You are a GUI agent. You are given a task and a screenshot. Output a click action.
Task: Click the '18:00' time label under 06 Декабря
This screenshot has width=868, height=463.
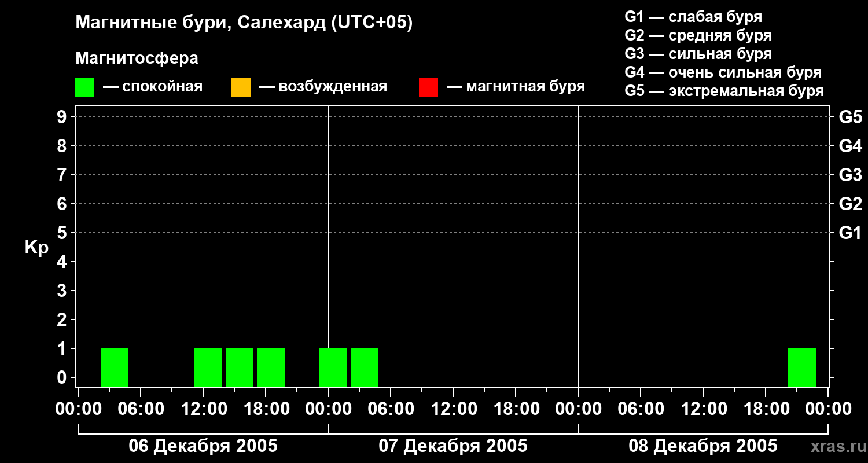point(266,409)
